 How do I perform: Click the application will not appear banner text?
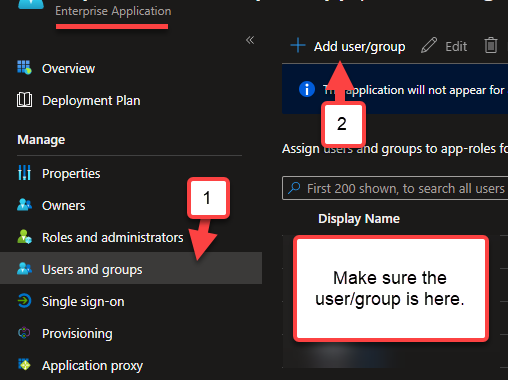[x=413, y=90]
